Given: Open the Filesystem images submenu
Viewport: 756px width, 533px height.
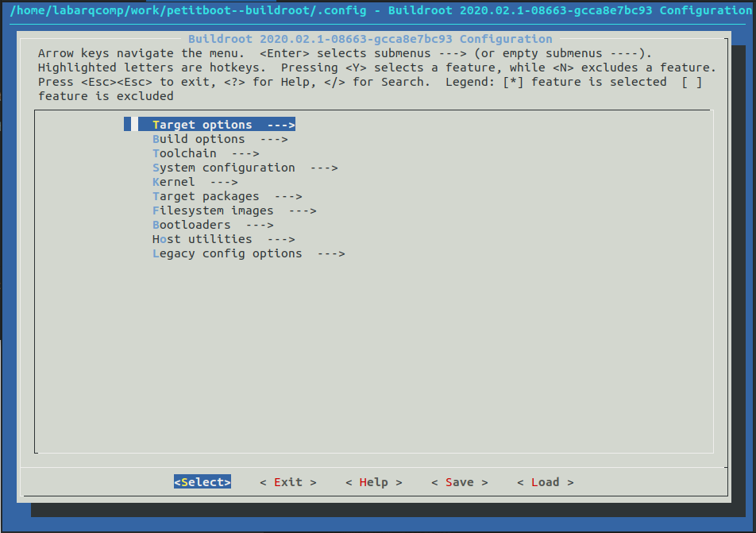Looking at the screenshot, I should pos(234,210).
